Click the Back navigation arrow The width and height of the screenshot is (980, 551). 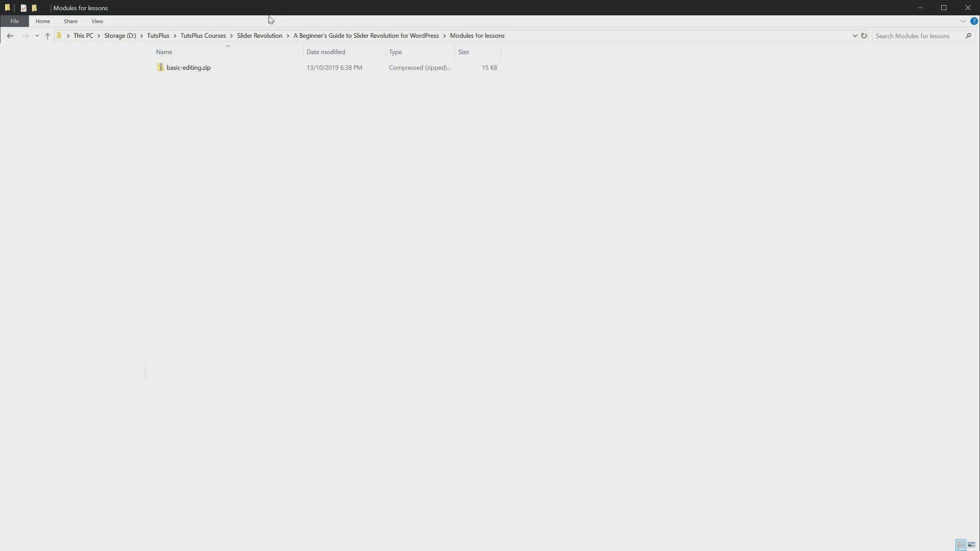point(10,36)
